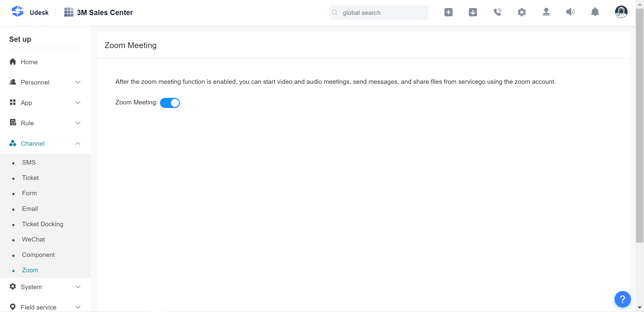Open the notifications bell

[595, 12]
